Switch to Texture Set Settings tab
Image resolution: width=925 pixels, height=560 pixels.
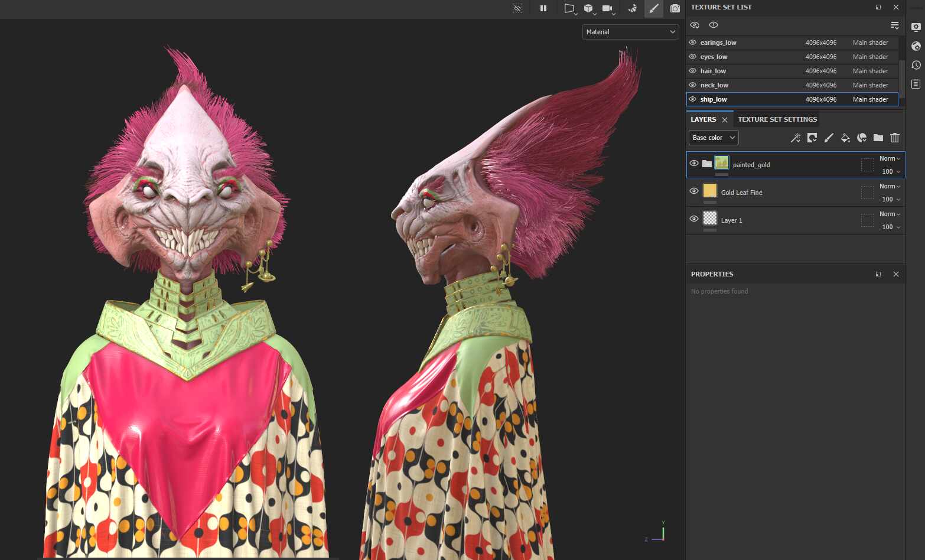pyautogui.click(x=777, y=119)
